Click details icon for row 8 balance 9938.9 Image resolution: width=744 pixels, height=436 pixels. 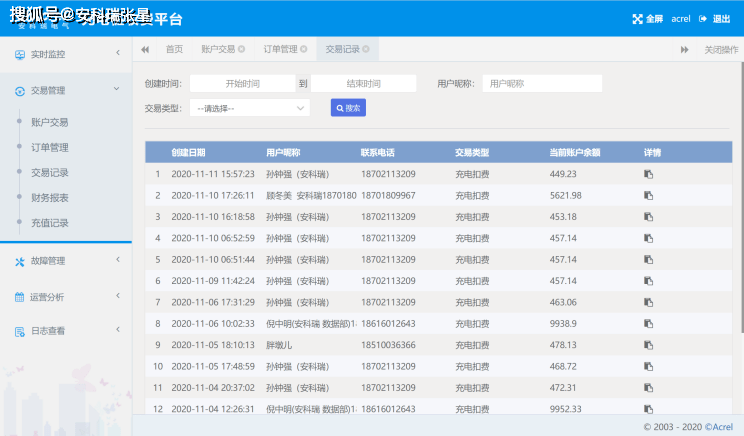648,323
